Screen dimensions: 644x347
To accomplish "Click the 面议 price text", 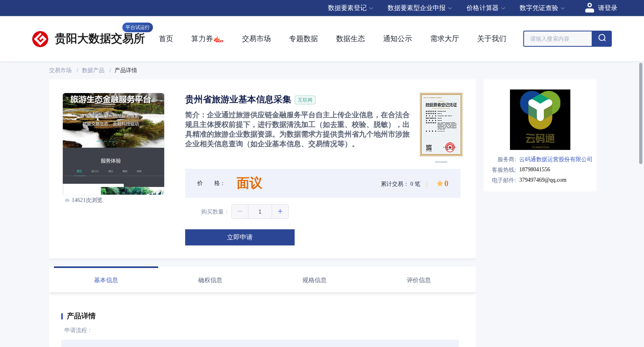I will (x=249, y=183).
